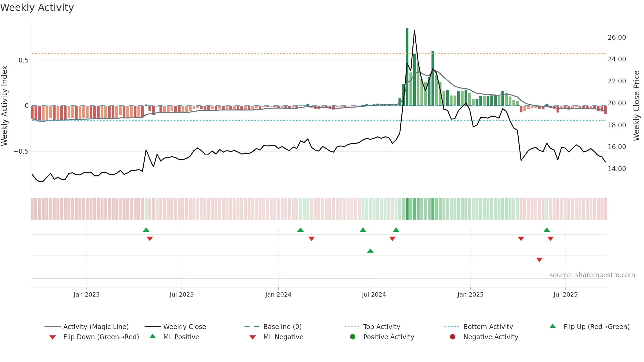Select the flip-down marker in early 2024

pos(312,239)
